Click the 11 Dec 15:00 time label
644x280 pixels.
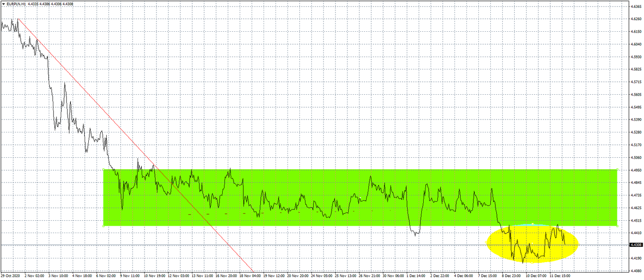[x=559, y=276]
